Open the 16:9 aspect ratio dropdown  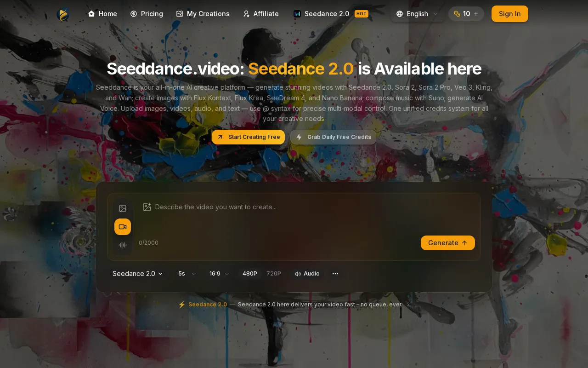point(219,274)
